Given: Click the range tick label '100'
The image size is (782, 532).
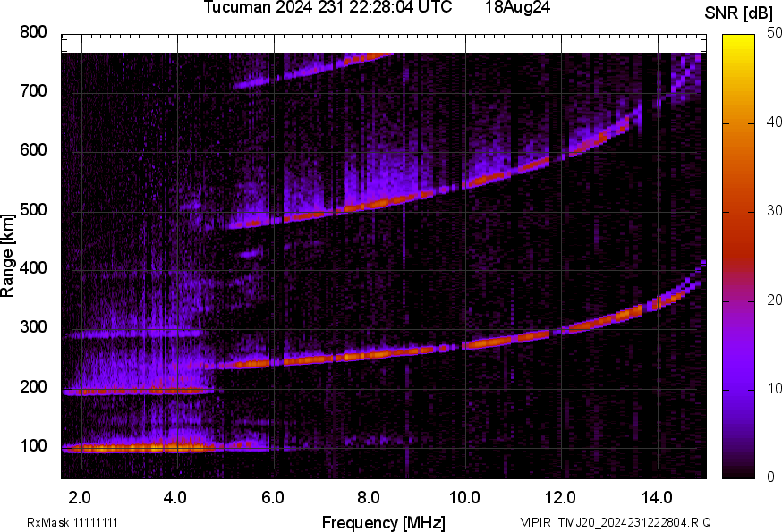Looking at the screenshot, I should [x=33, y=446].
